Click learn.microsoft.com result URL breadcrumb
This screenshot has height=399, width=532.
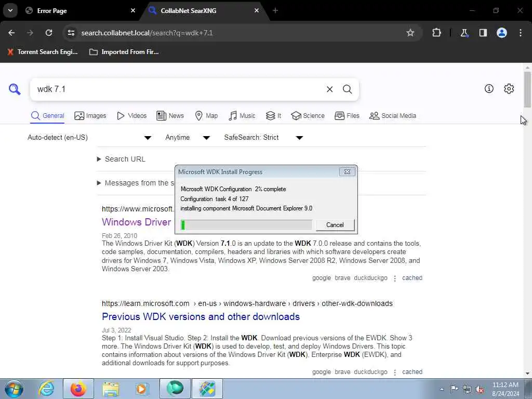[x=247, y=303]
